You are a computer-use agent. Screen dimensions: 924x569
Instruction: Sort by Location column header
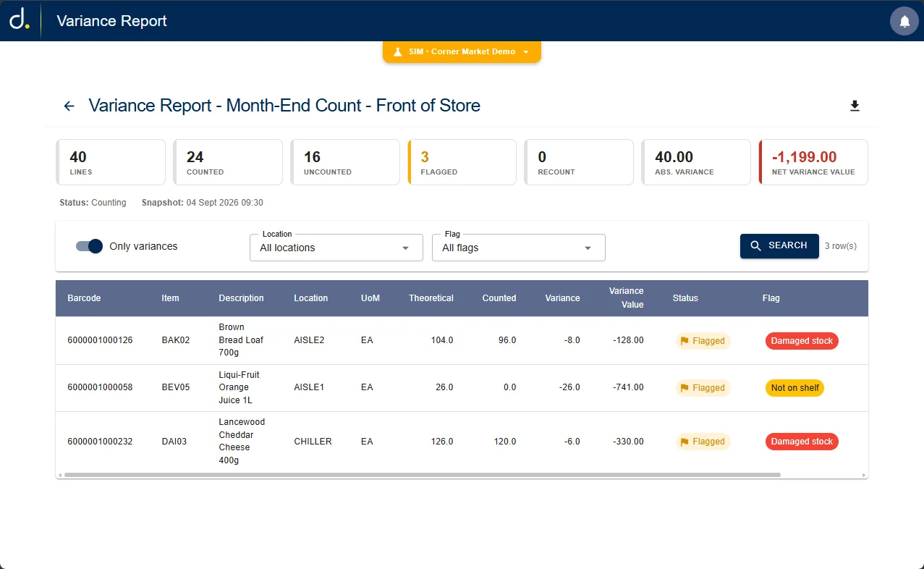[x=310, y=298]
